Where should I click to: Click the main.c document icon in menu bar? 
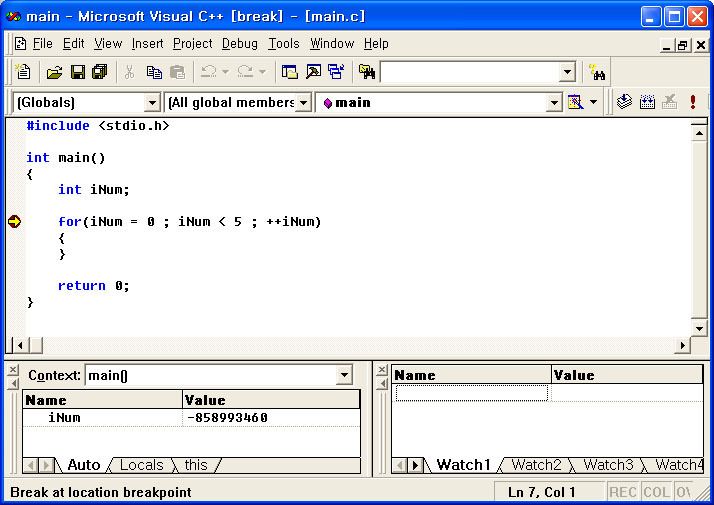pyautogui.click(x=20, y=44)
